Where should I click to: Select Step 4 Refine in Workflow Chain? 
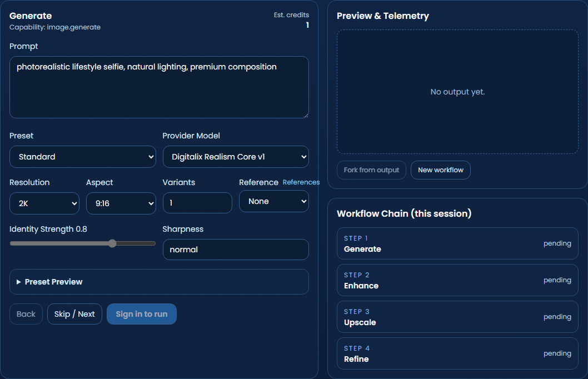coord(457,353)
